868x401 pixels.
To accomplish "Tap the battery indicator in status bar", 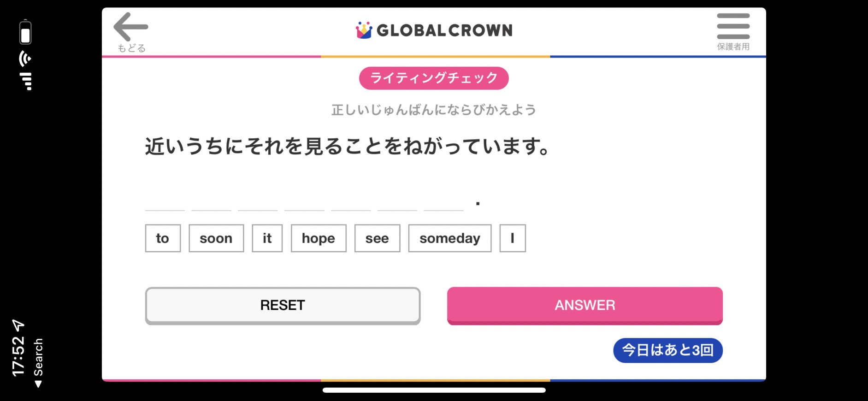I will pyautogui.click(x=25, y=32).
